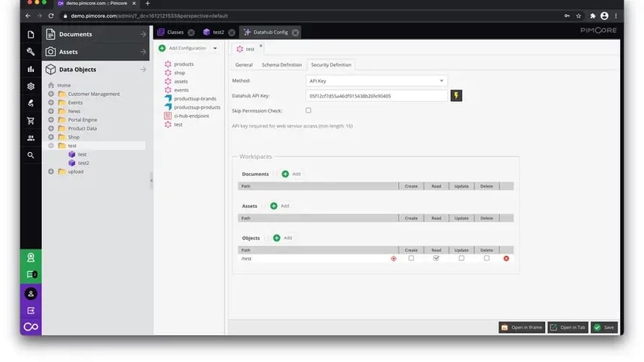Expand the Product Data folder in tree

pos(51,128)
